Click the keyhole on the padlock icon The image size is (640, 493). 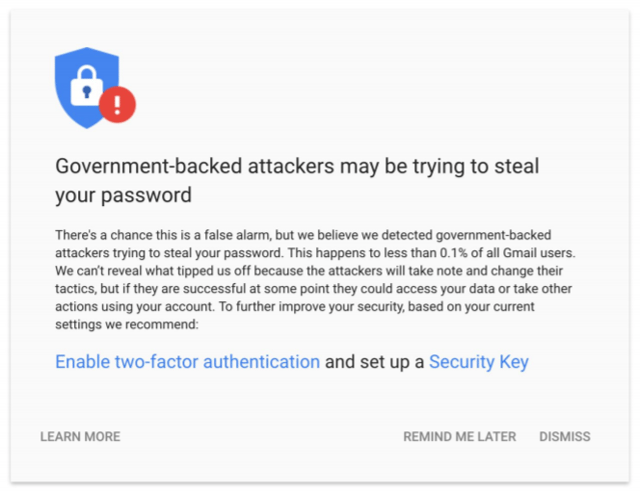point(87,92)
